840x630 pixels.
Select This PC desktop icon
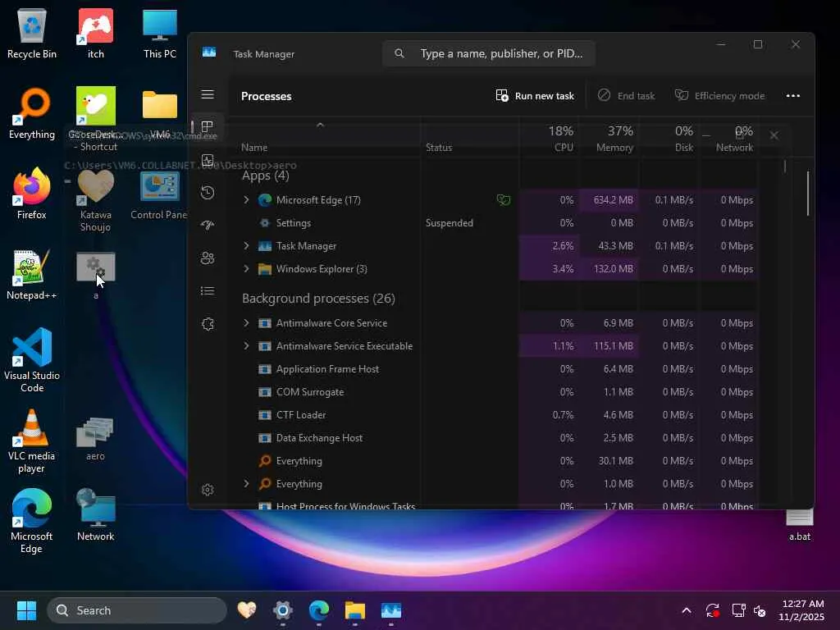[x=160, y=34]
